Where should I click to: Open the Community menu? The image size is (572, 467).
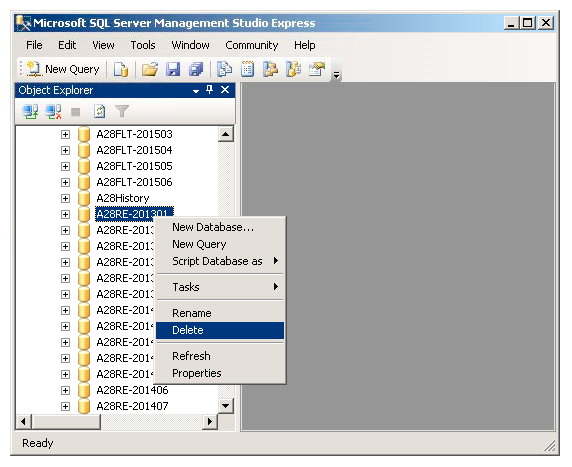click(x=252, y=45)
